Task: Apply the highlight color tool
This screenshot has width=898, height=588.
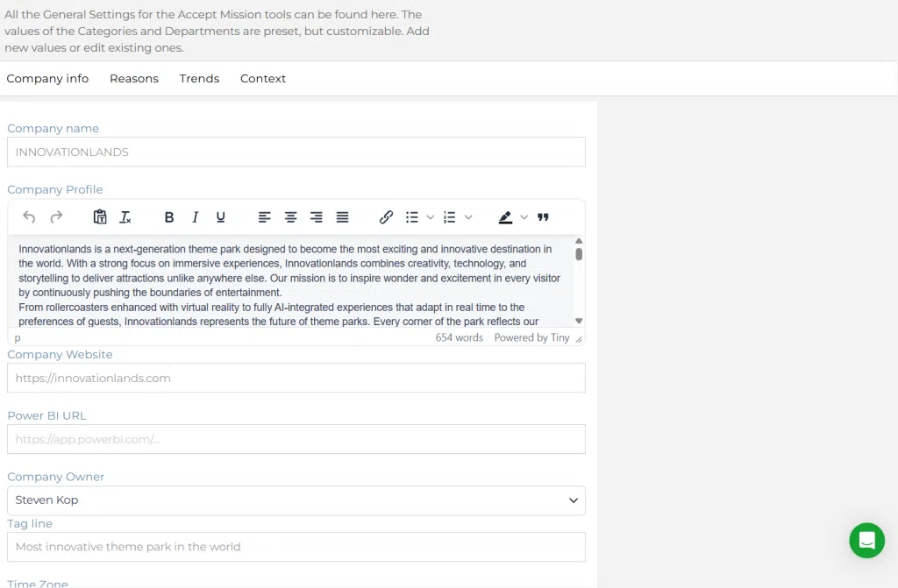Action: 505,217
